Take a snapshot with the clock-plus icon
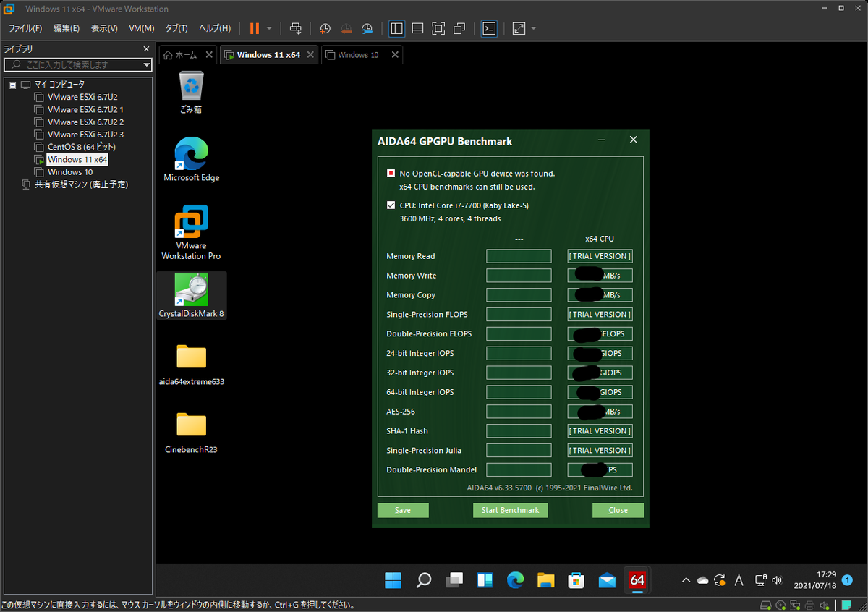The height and width of the screenshot is (612, 868). [325, 28]
